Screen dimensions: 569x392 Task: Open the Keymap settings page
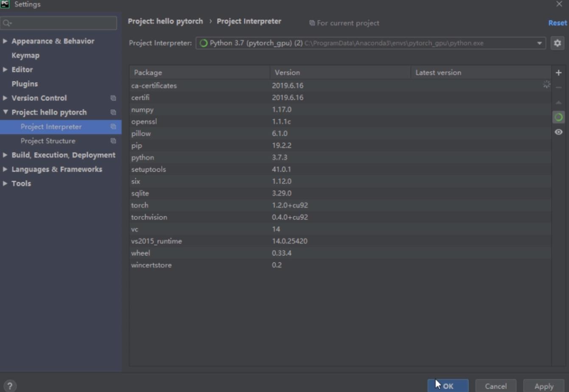point(25,56)
